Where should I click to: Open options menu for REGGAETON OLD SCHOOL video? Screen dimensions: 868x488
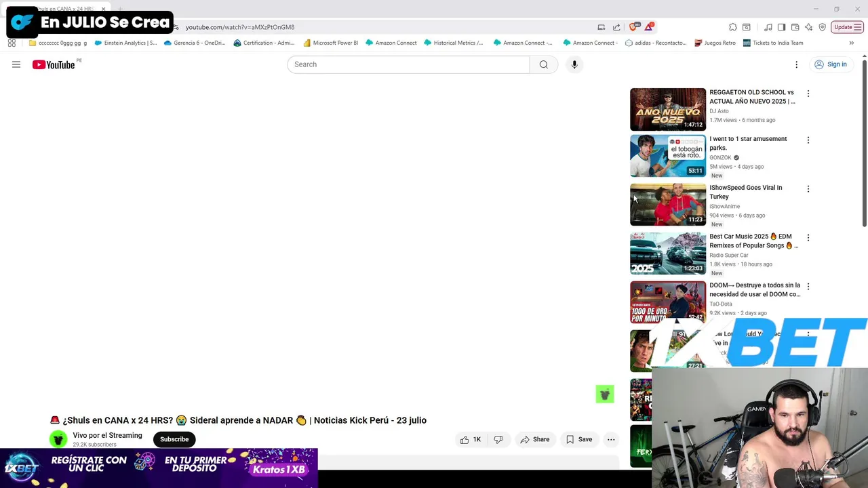click(808, 94)
